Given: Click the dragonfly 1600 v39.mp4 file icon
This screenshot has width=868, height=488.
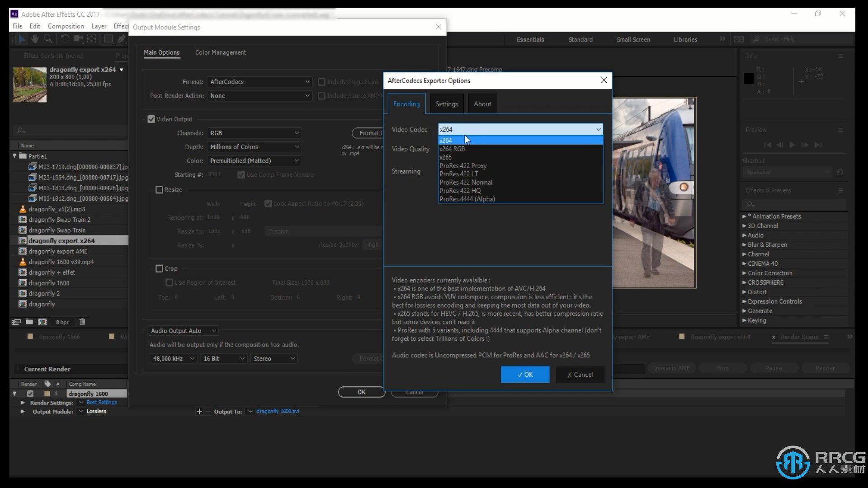Looking at the screenshot, I should pyautogui.click(x=23, y=262).
